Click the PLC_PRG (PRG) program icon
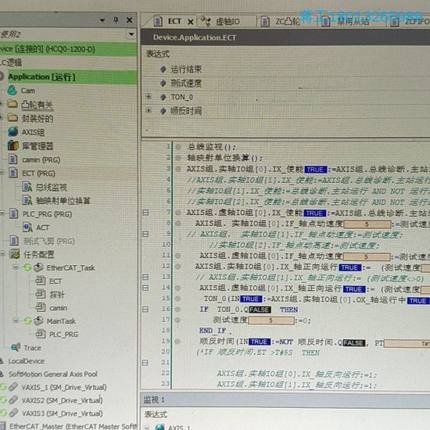The image size is (430, 430). (x=14, y=214)
